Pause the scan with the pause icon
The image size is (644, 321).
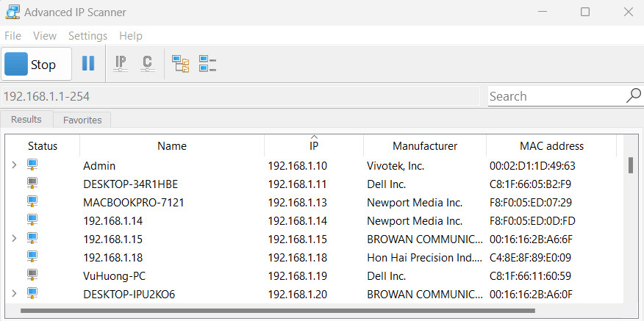(88, 63)
